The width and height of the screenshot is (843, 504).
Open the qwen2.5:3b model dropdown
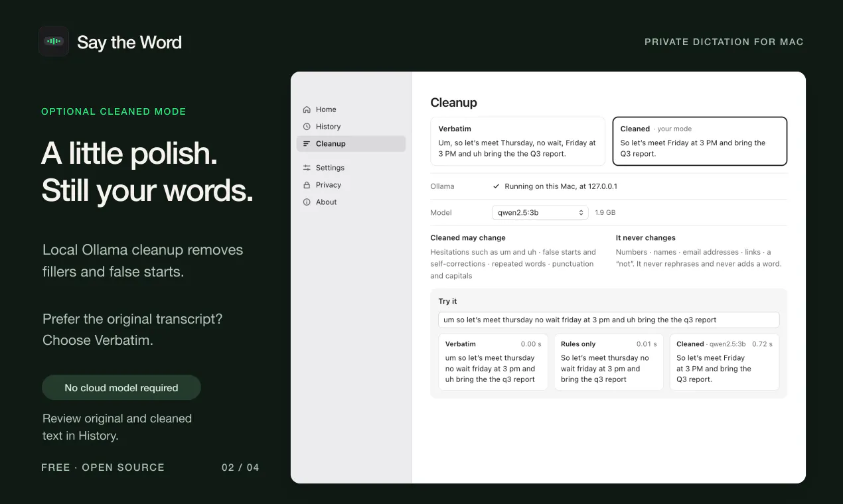540,213
